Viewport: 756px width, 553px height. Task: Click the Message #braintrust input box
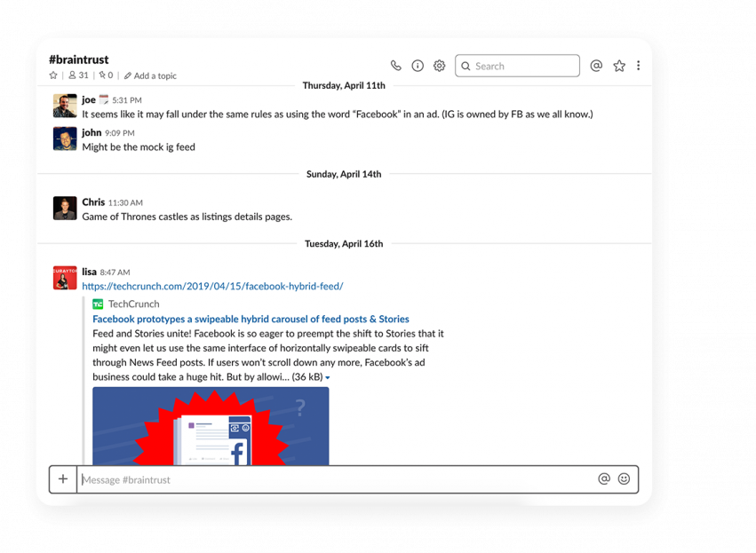click(338, 480)
